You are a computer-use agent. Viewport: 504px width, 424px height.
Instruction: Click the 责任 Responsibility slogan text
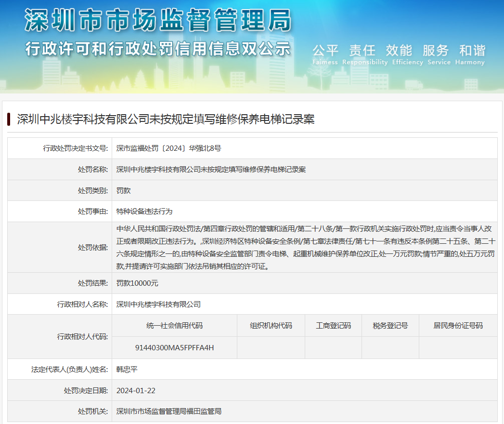point(365,55)
